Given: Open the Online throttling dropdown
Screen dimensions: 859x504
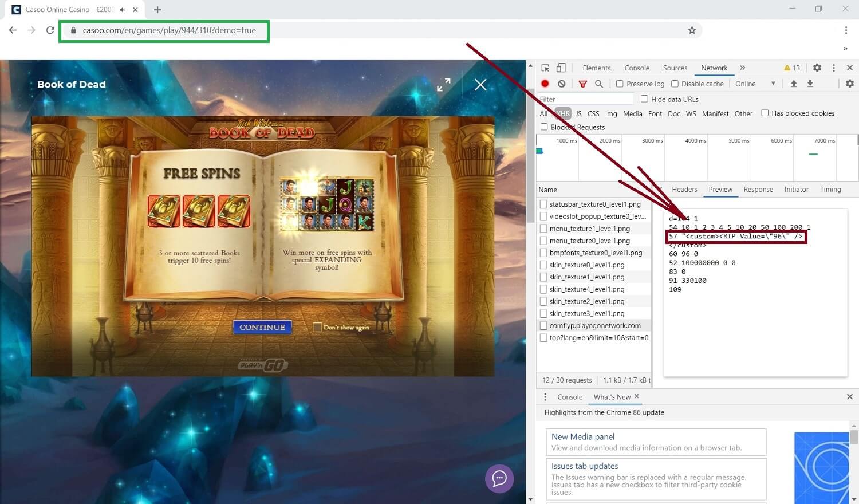Looking at the screenshot, I should [756, 84].
